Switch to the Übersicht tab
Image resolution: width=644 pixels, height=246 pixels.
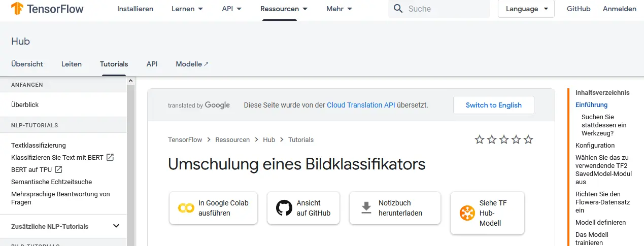(x=27, y=64)
